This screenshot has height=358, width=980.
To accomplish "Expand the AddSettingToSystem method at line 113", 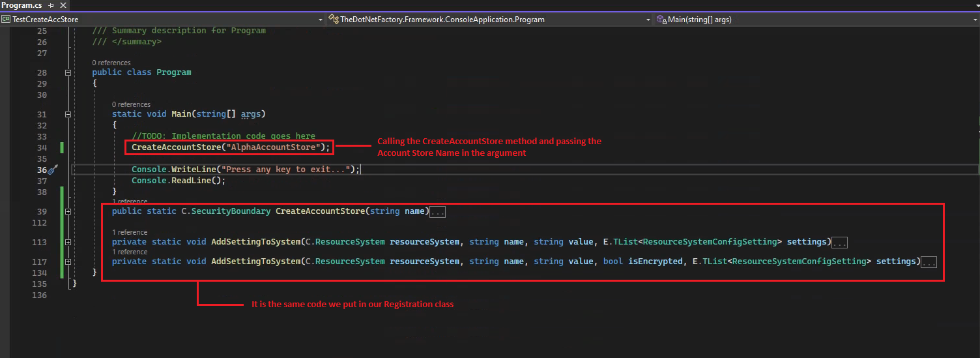I will 68,242.
